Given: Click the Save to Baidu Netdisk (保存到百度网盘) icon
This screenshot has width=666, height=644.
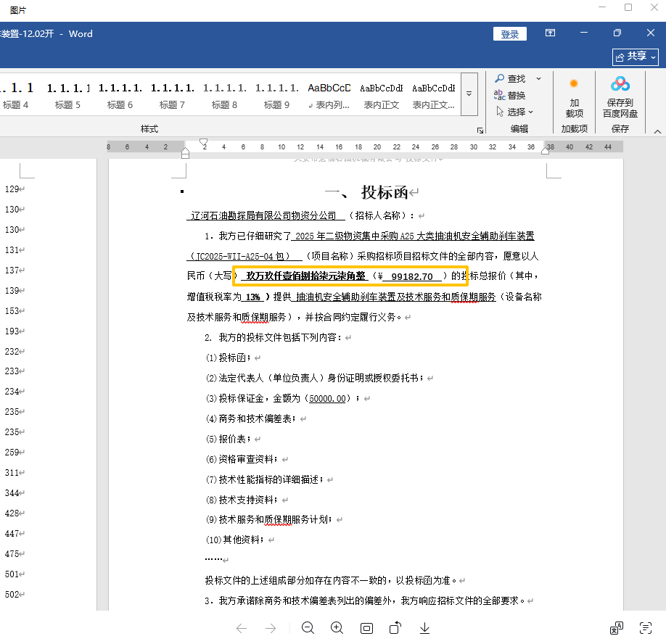Looking at the screenshot, I should pos(620,97).
